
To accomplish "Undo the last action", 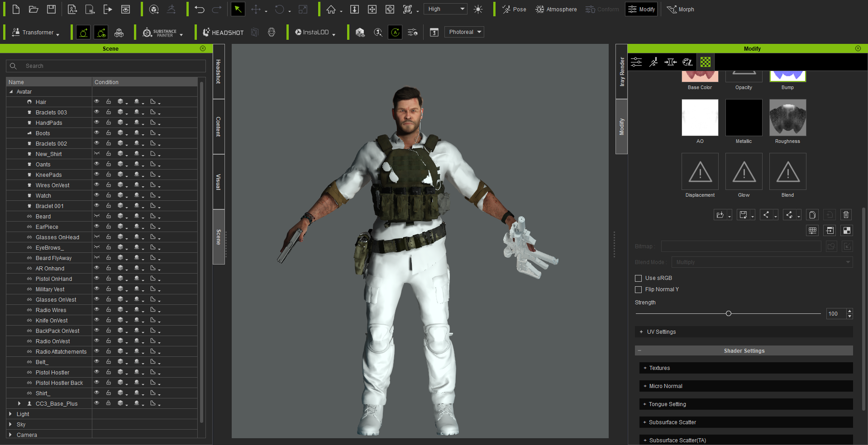I will (200, 9).
